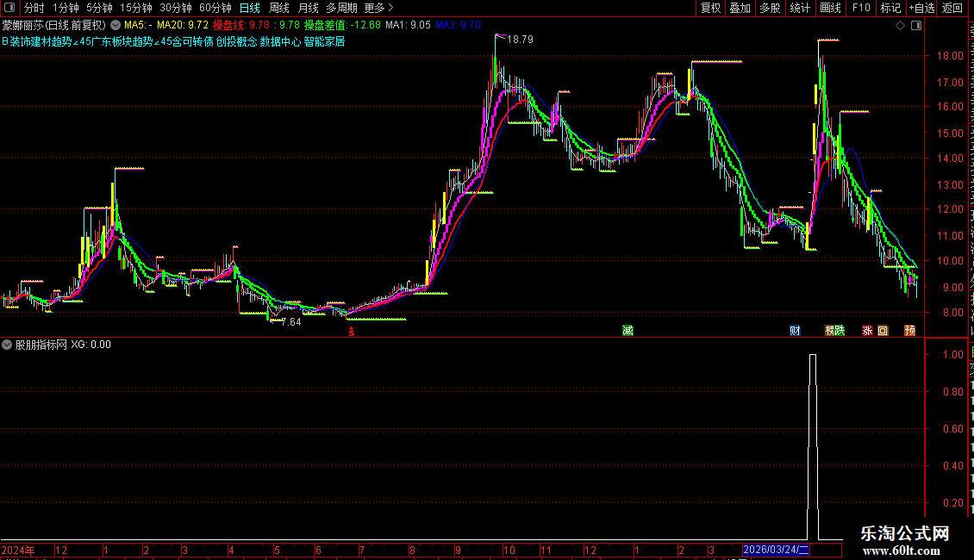Viewport: 974px width, 560px height.
Task: Click the green 减 event marker
Action: click(628, 330)
